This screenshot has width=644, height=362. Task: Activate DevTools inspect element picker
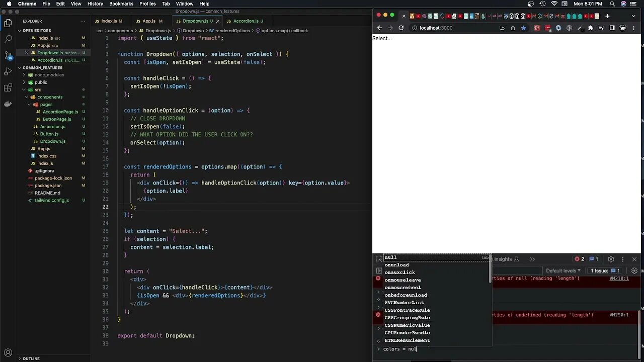(379, 259)
